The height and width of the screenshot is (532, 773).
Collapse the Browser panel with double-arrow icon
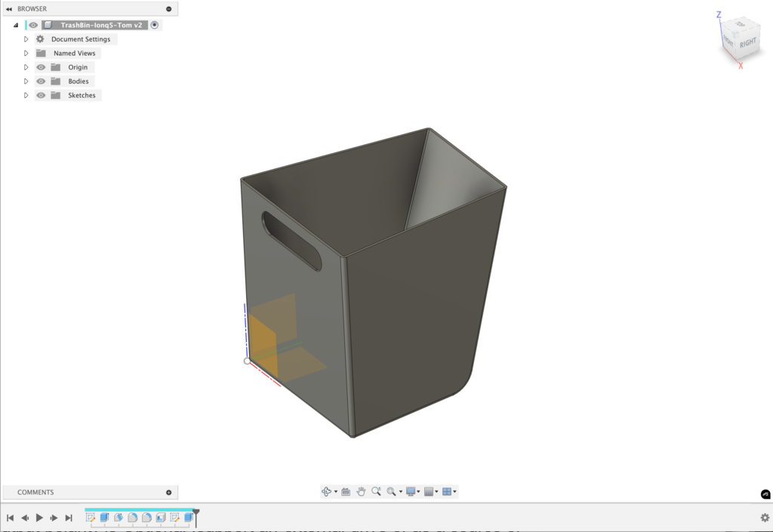pyautogui.click(x=8, y=9)
